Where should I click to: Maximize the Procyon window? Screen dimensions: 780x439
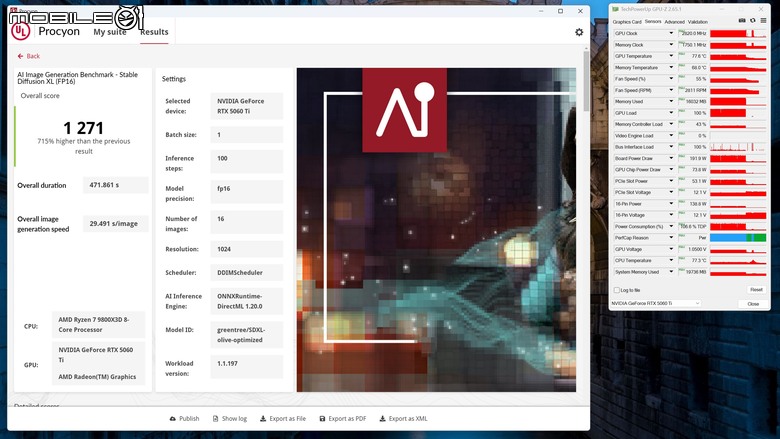pyautogui.click(x=561, y=11)
